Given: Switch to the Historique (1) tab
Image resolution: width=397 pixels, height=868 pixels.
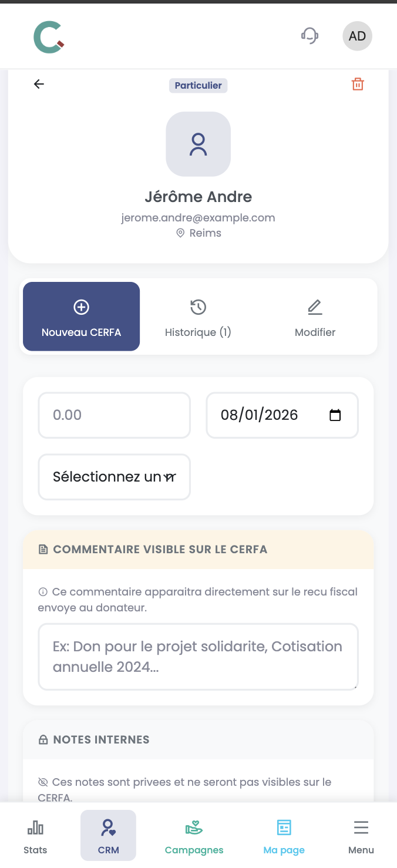Looking at the screenshot, I should [x=198, y=317].
